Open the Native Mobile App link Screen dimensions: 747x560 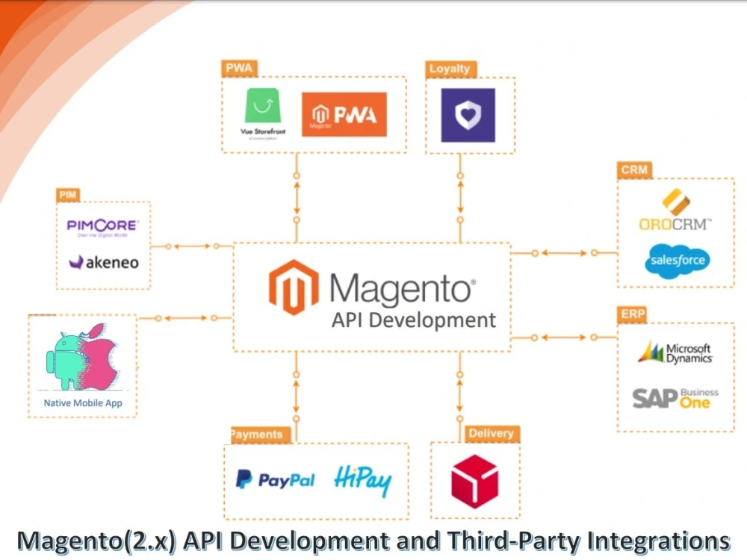(x=81, y=402)
